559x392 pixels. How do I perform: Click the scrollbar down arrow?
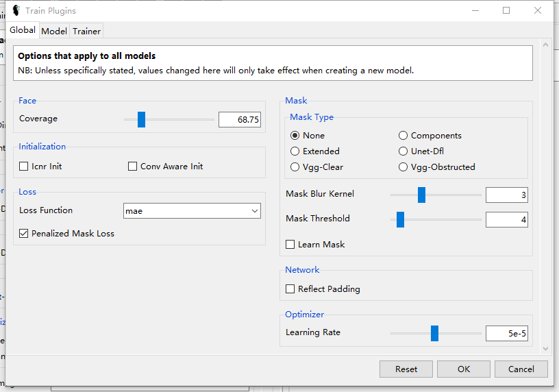(546, 349)
